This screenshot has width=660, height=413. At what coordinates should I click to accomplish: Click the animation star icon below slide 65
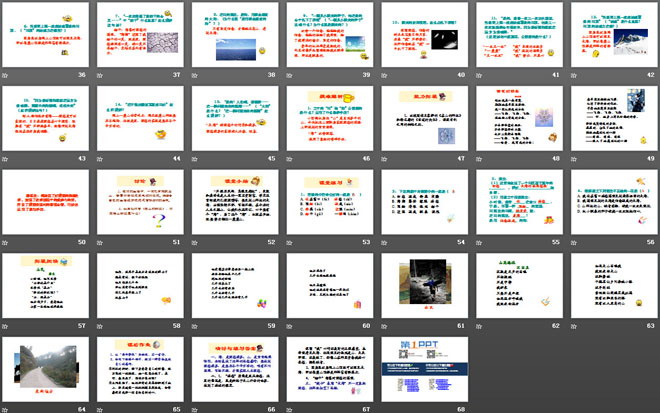98,408
